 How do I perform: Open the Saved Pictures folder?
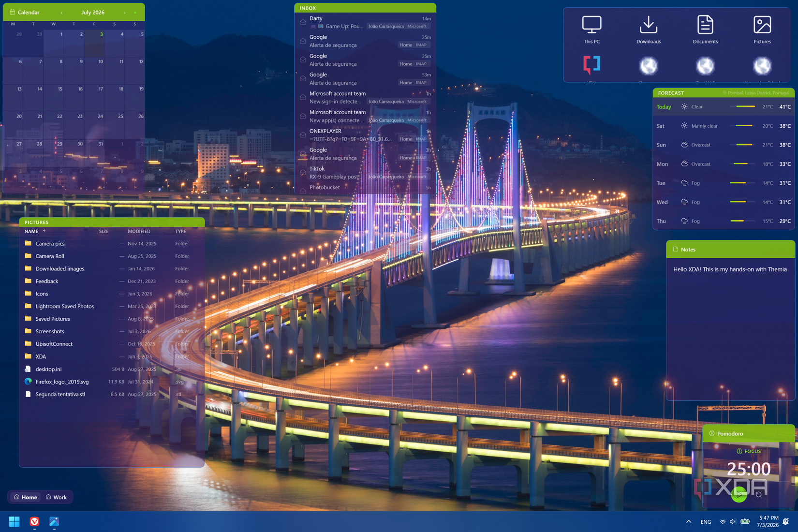pyautogui.click(x=112, y=319)
